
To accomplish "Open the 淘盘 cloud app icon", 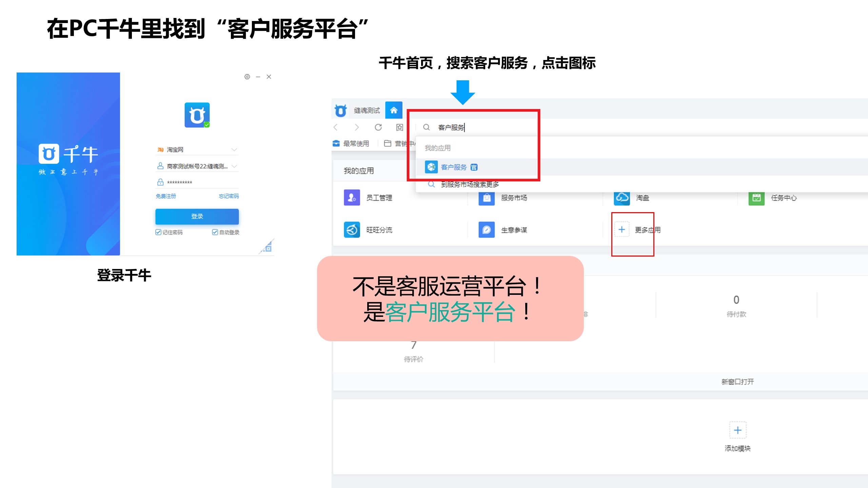I will tap(622, 198).
